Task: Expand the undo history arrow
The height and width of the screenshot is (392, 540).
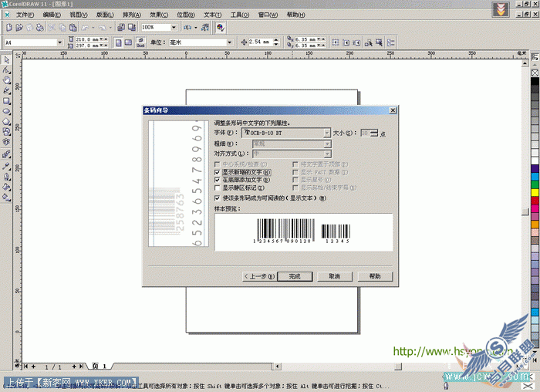Action: tap(93, 28)
